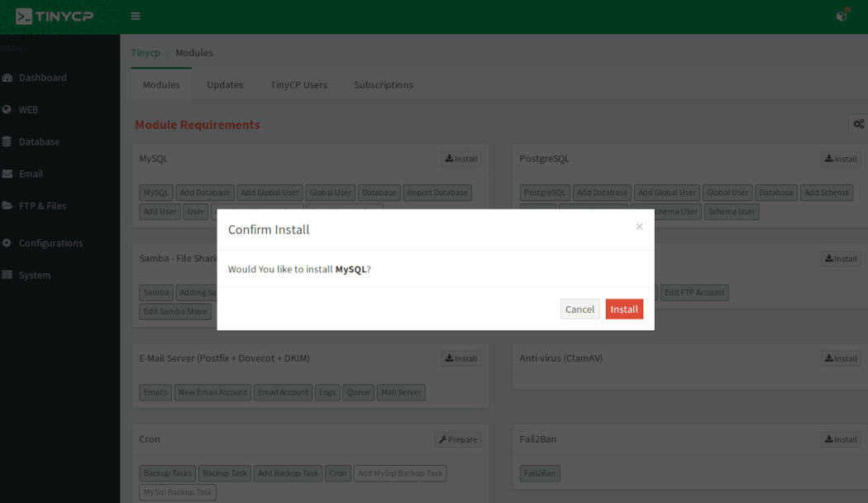The width and height of the screenshot is (868, 503).
Task: Switch to the TinyCP Users tab
Action: coord(298,84)
